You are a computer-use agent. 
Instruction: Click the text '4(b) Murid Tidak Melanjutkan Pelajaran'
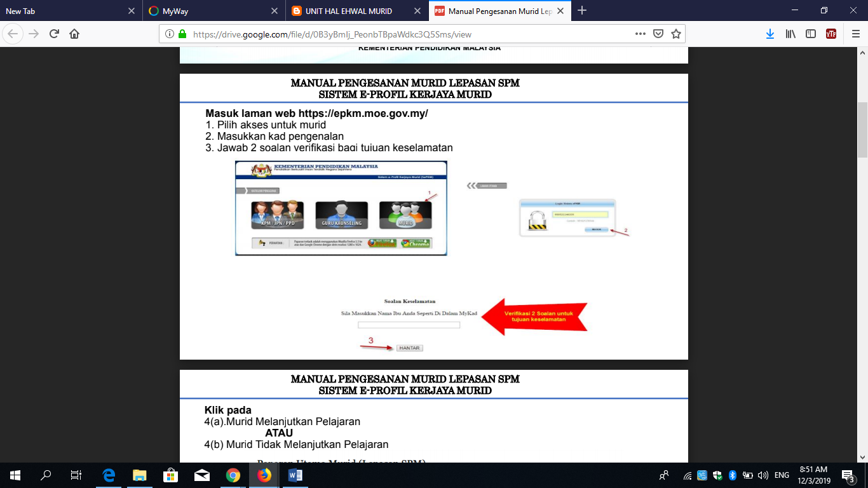(x=296, y=444)
